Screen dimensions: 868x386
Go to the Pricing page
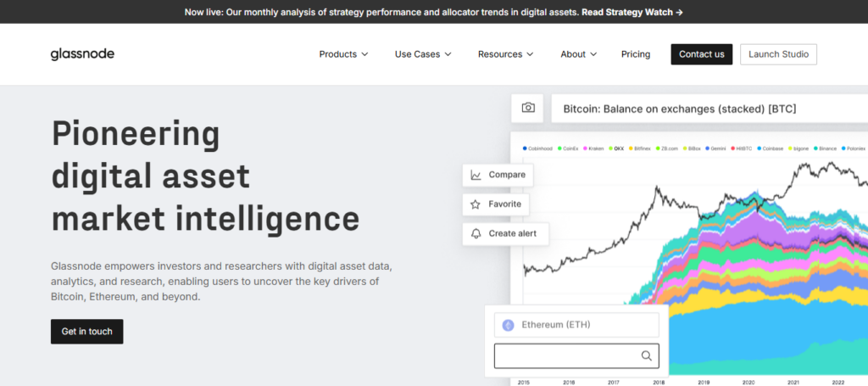click(636, 54)
